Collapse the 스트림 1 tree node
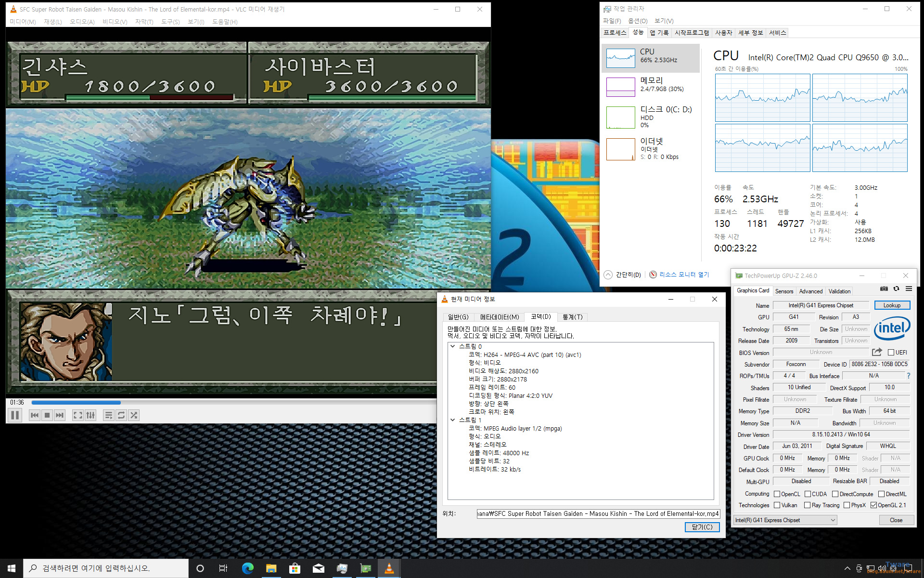 coord(453,420)
